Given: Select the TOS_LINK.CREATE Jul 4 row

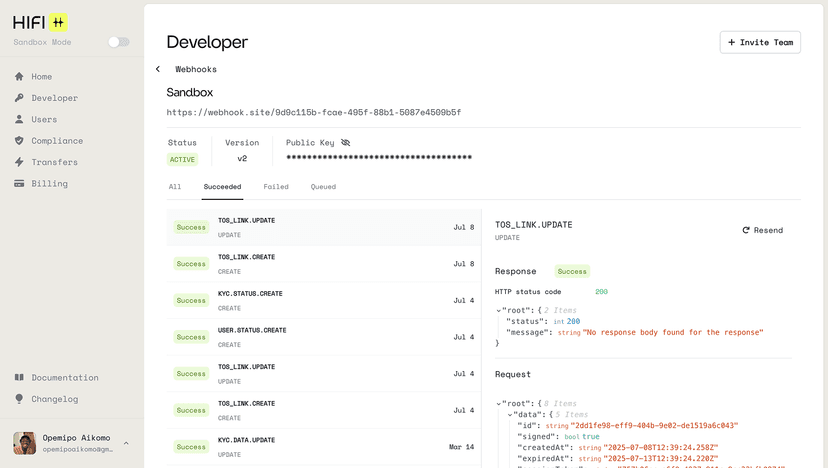Looking at the screenshot, I should coord(324,410).
